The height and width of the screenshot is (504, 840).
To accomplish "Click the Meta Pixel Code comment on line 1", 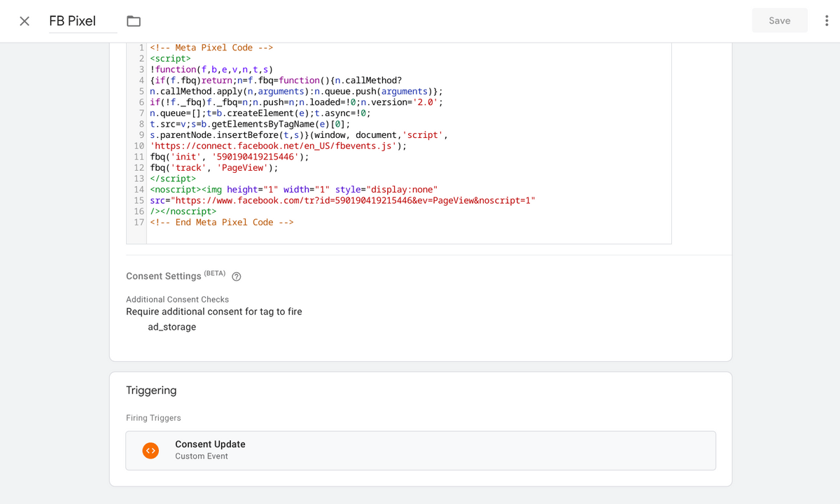I will point(211,48).
